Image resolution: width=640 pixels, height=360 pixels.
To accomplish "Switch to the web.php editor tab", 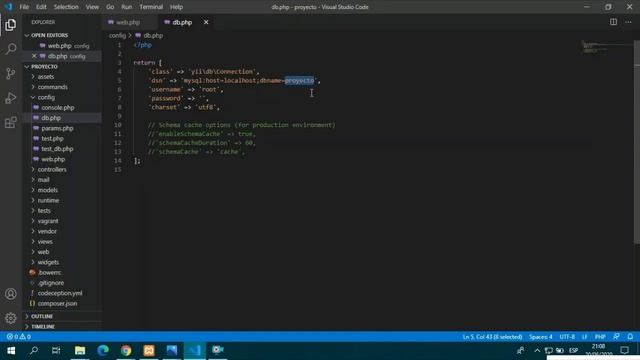I will pos(128,22).
